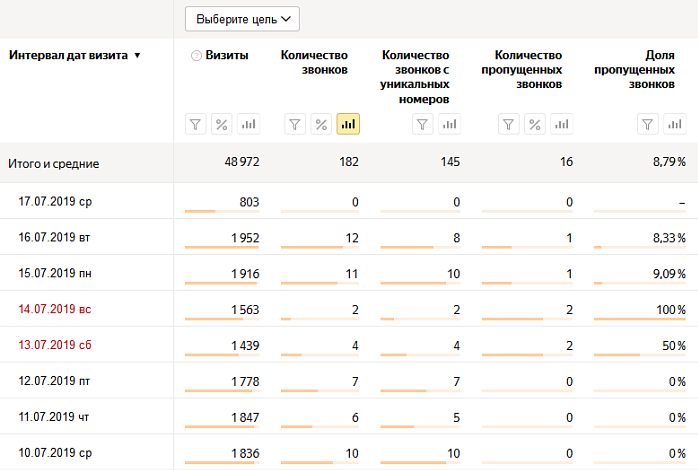Toggle percent view for пропущенных звонков

coord(535,124)
